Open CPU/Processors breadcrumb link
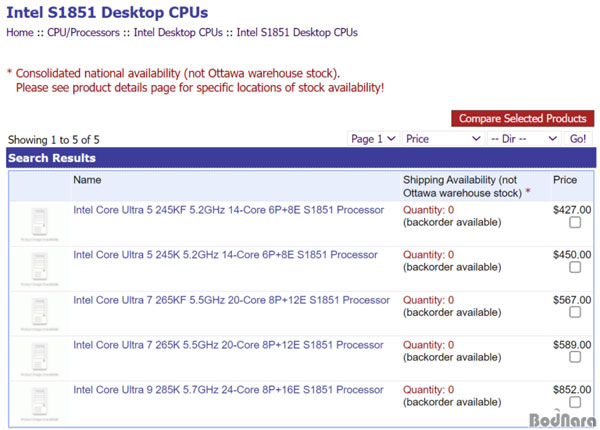The height and width of the screenshot is (430, 600). 83,33
